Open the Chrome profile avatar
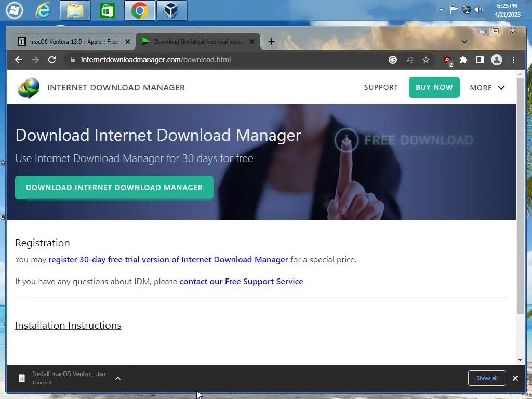The width and height of the screenshot is (532, 399). click(496, 60)
